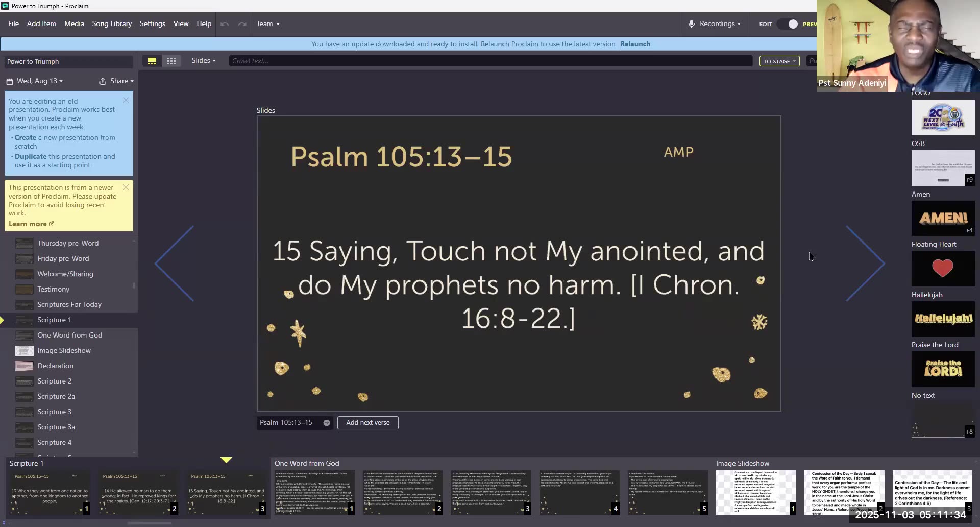Dismiss the old presentation warning
This screenshot has width=980, height=527.
(126, 100)
